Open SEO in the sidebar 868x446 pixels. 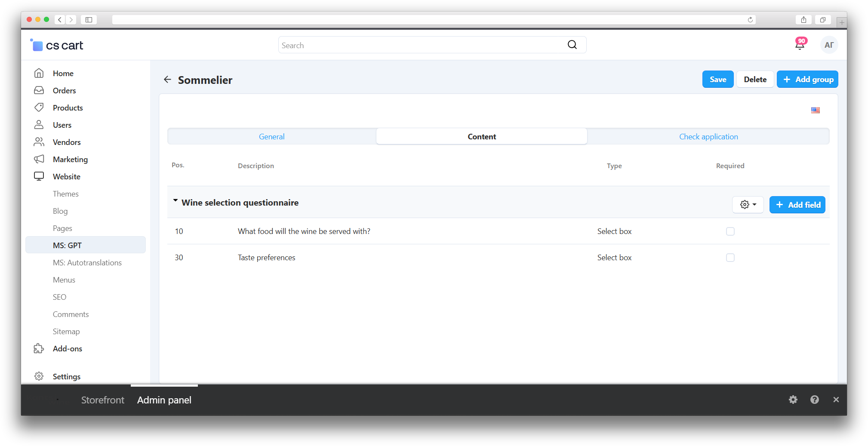tap(59, 297)
